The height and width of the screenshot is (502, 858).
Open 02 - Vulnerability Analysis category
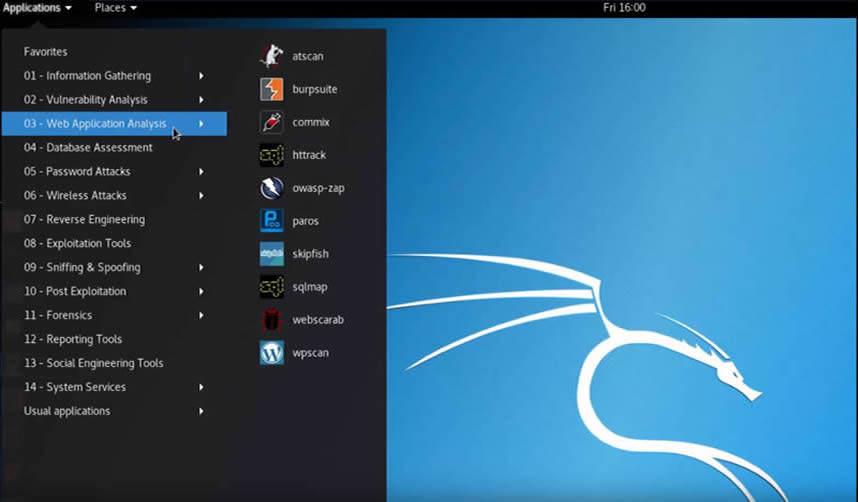pos(114,100)
